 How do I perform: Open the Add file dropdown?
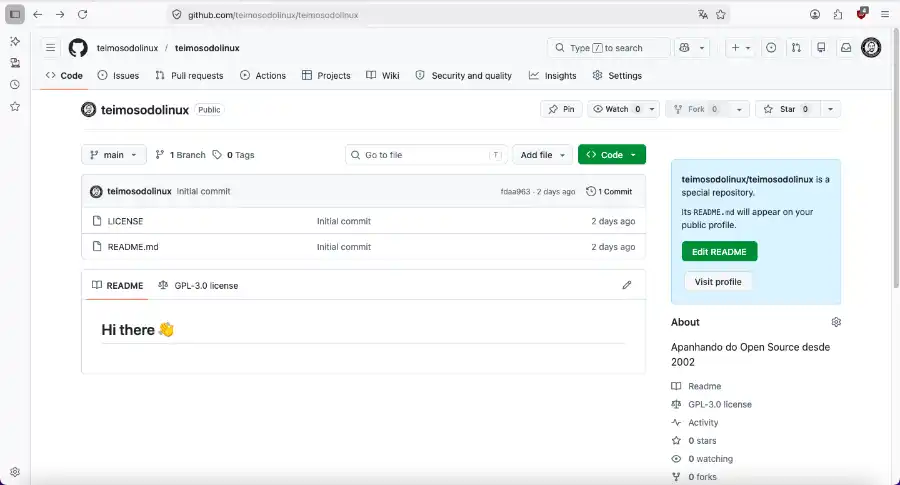tap(542, 154)
